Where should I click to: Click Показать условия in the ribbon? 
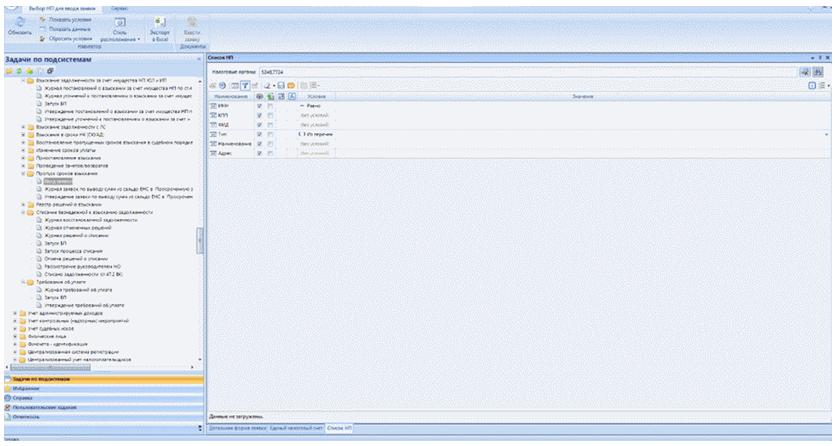[x=67, y=17]
